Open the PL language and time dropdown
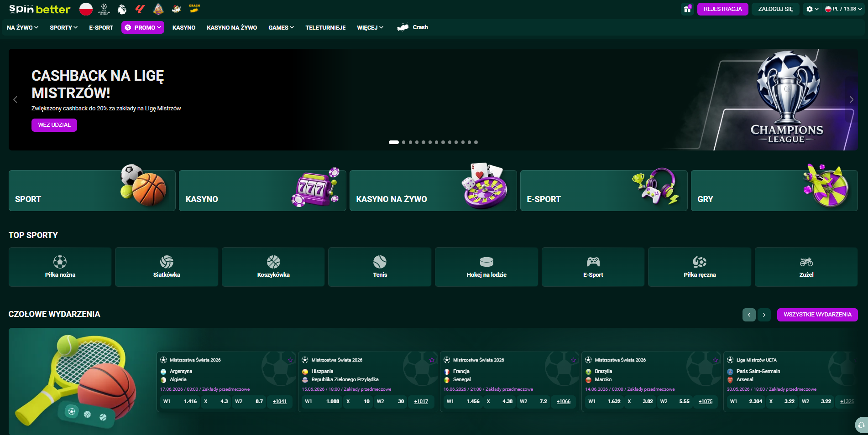The height and width of the screenshot is (435, 868). point(843,9)
